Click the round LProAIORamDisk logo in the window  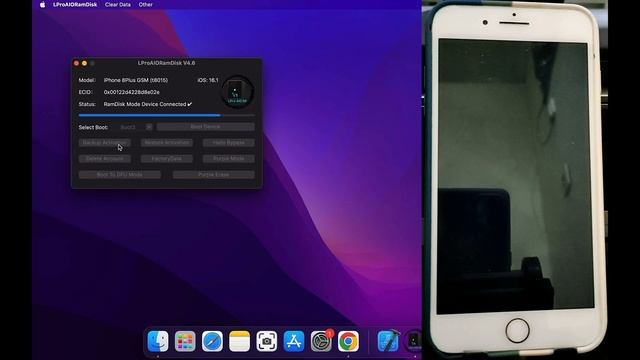[238, 92]
